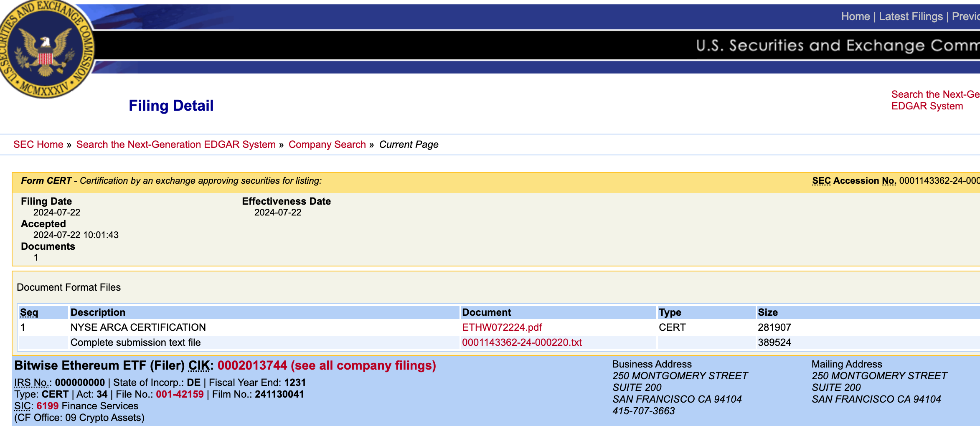Click the Size column header
Screen dimensions: 980x426
pos(767,312)
